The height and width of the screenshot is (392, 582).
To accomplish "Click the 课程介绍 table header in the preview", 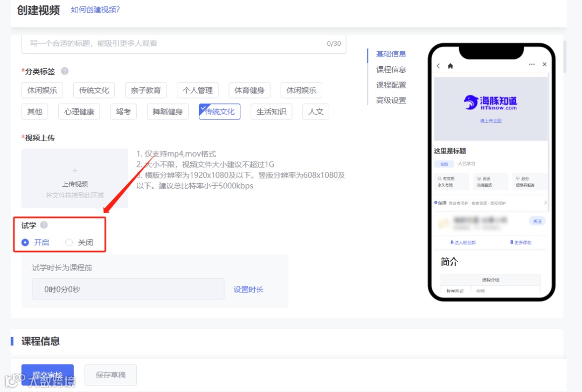I will click(x=491, y=279).
